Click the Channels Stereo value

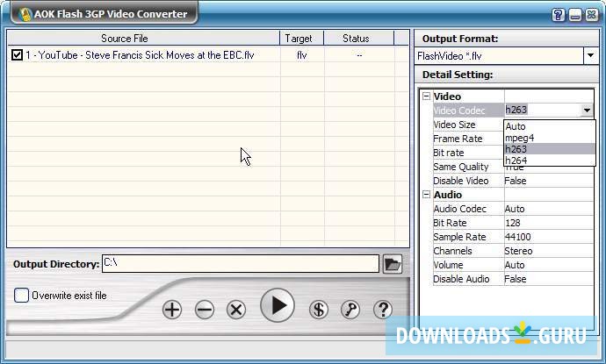[518, 251]
